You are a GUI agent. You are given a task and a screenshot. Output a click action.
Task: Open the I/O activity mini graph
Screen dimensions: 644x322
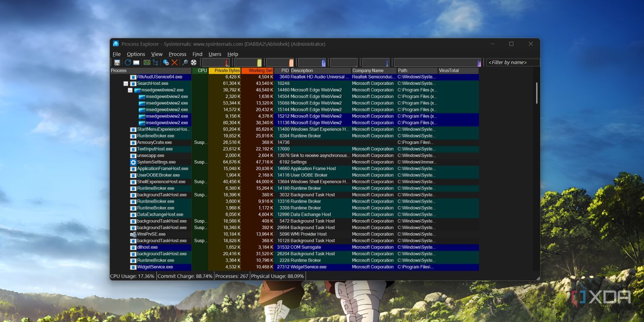tap(312, 62)
